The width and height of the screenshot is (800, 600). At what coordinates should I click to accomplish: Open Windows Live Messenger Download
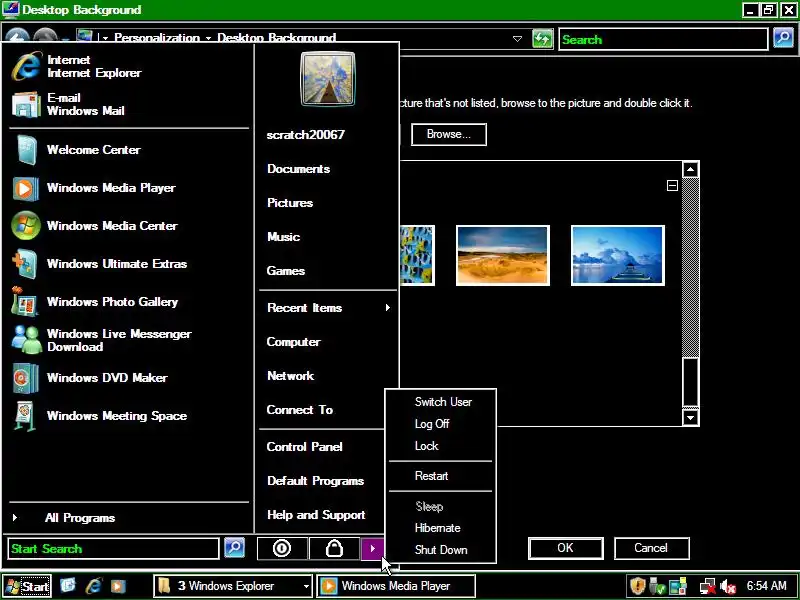[x=102, y=340]
